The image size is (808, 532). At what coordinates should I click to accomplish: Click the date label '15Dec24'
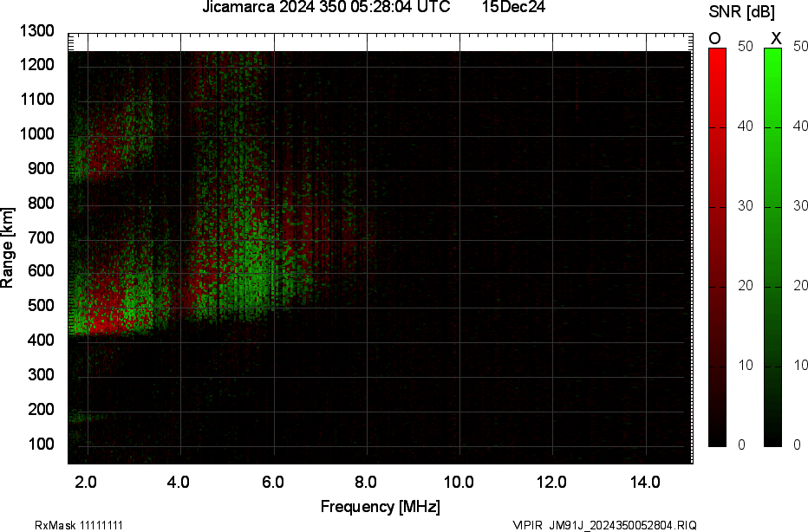pos(514,7)
